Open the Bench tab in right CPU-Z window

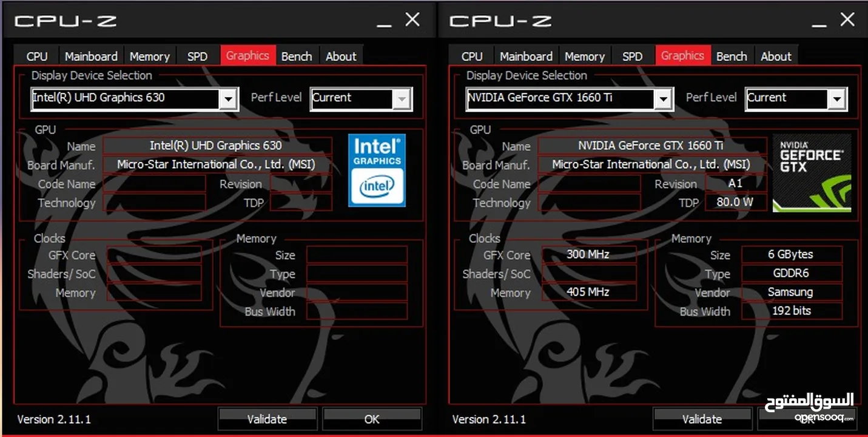(732, 56)
